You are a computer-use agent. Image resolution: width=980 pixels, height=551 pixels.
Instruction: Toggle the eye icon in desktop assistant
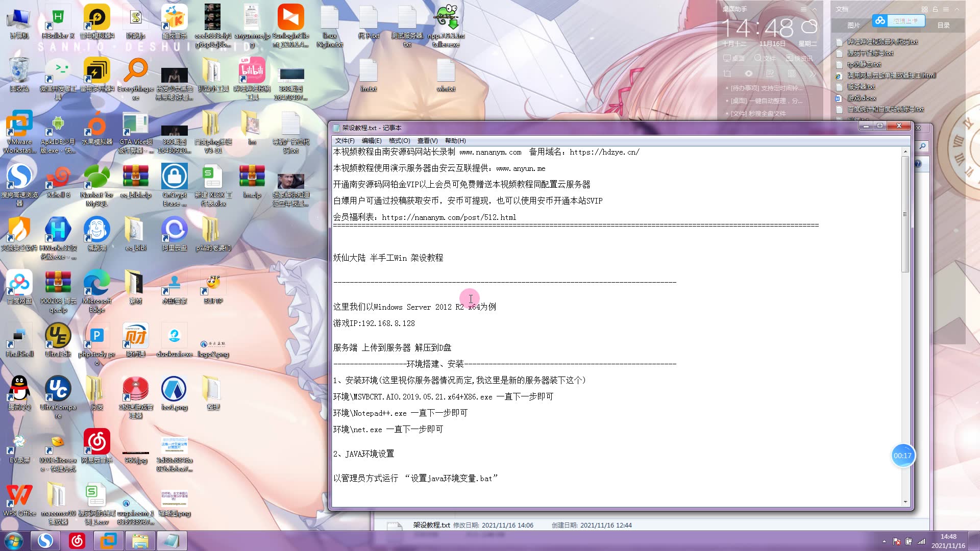point(749,74)
